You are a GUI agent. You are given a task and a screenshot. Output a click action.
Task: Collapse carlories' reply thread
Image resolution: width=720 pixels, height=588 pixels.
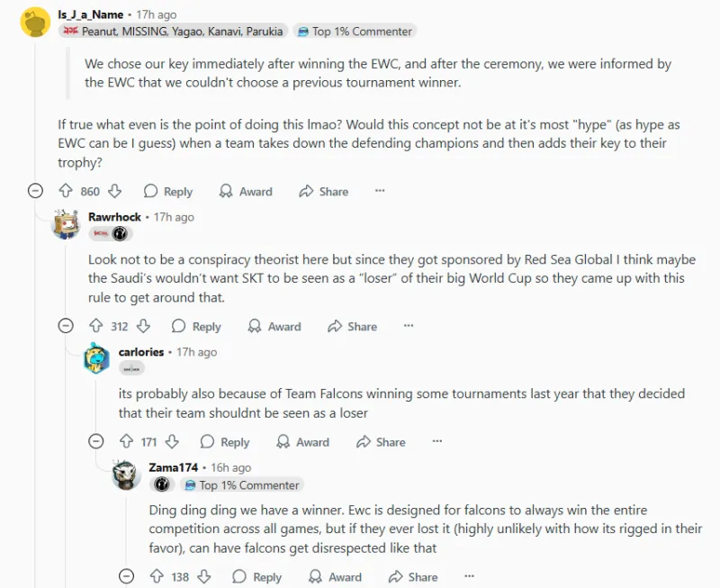tap(96, 442)
